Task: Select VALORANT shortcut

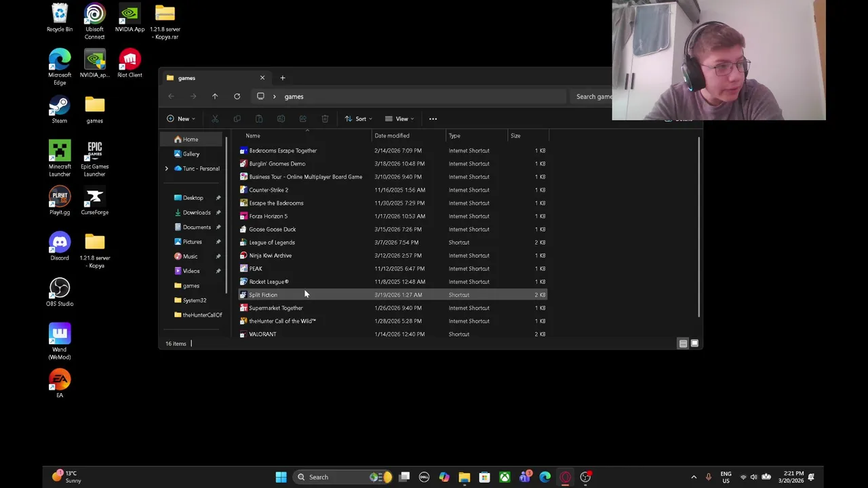Action: tap(393, 334)
